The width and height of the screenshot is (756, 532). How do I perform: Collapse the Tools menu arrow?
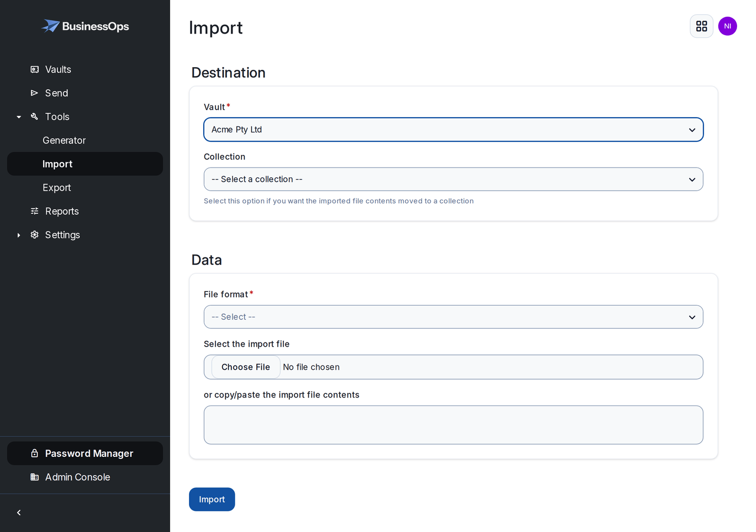[19, 117]
